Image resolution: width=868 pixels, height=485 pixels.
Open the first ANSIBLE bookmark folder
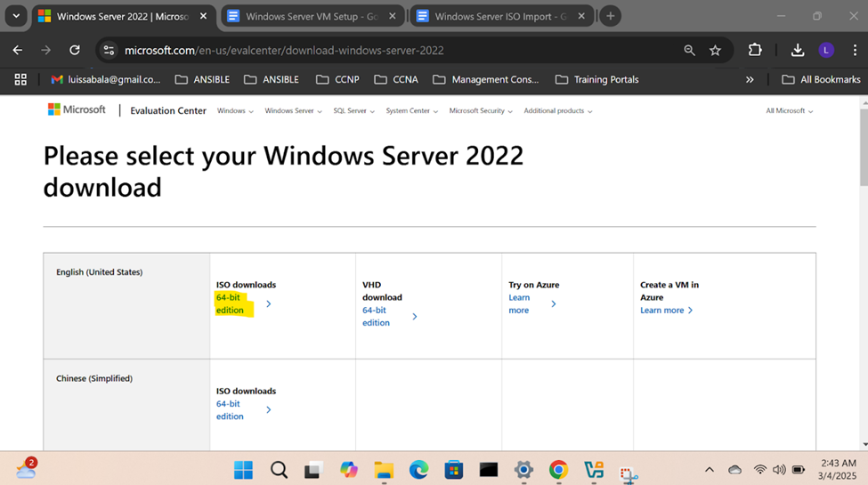[x=202, y=80]
